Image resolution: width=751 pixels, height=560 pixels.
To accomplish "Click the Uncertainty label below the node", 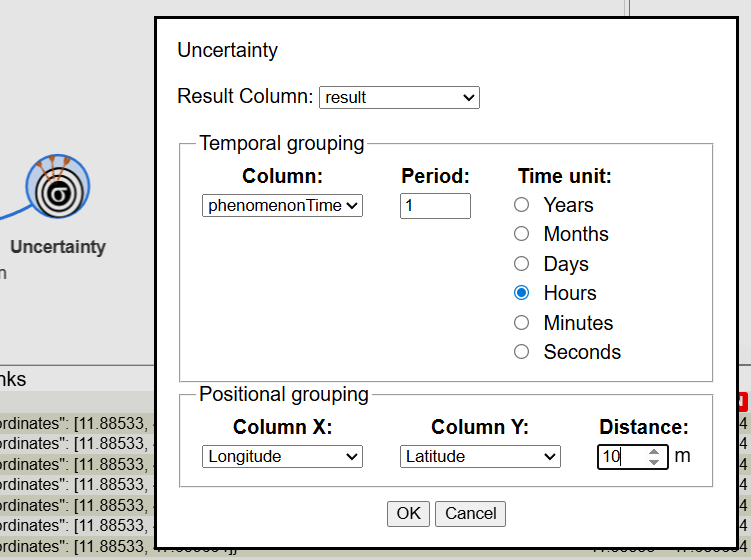I will click(x=58, y=247).
